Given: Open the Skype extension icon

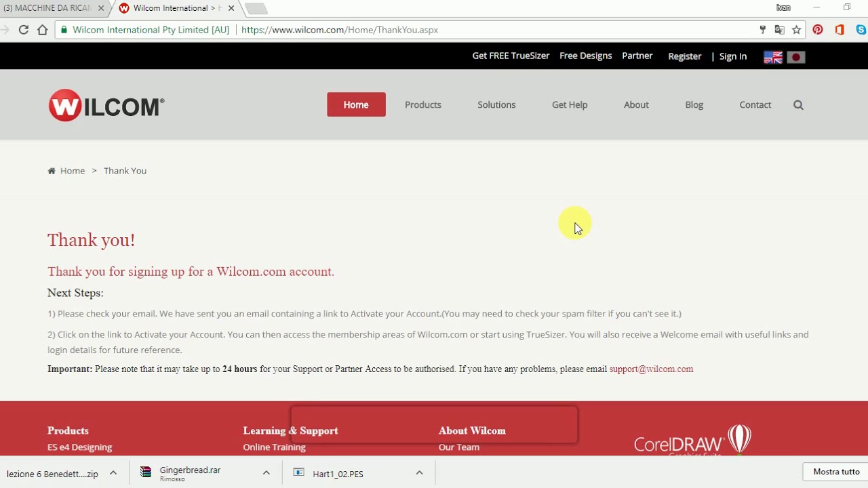Looking at the screenshot, I should (x=861, y=30).
